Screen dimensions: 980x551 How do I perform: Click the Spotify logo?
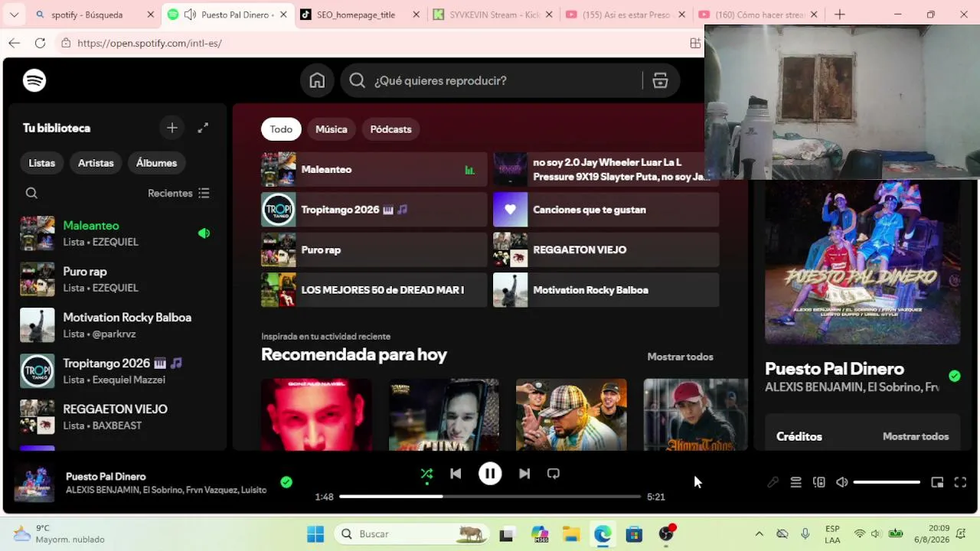(34, 80)
